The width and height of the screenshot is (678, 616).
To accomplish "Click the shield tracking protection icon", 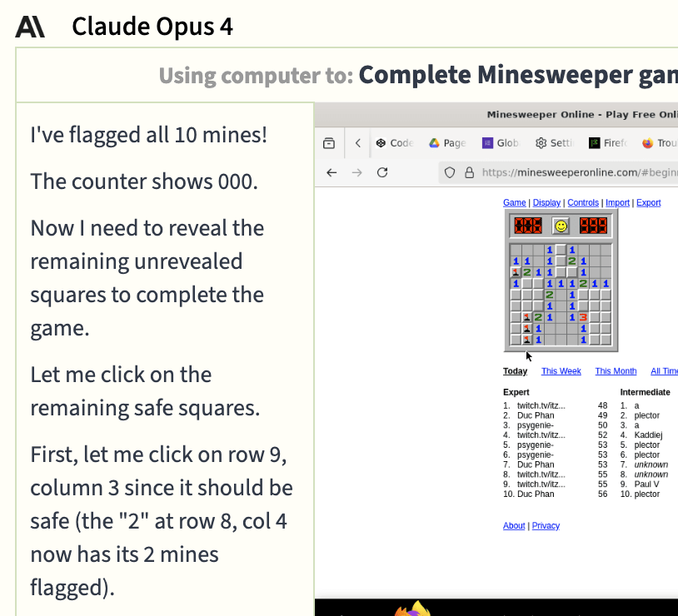I will 450,172.
